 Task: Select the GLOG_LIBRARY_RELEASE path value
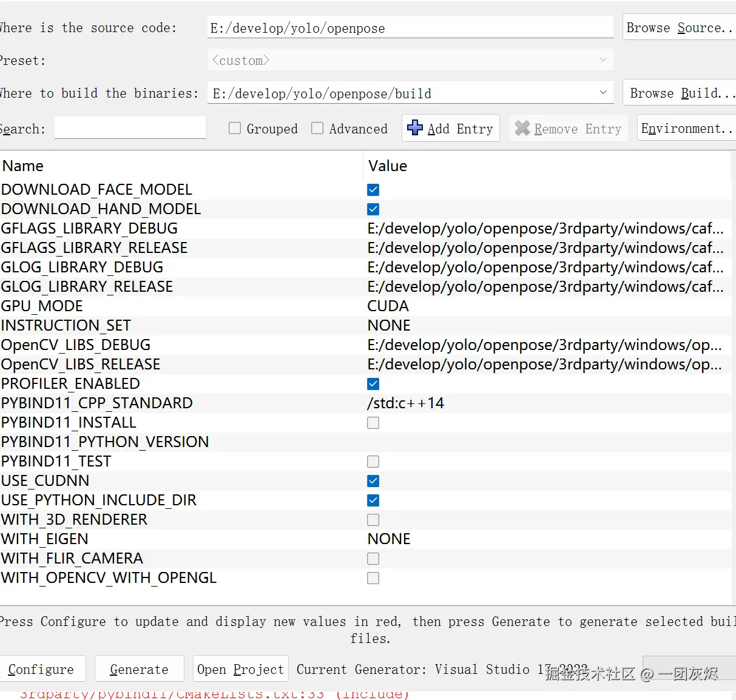point(545,287)
